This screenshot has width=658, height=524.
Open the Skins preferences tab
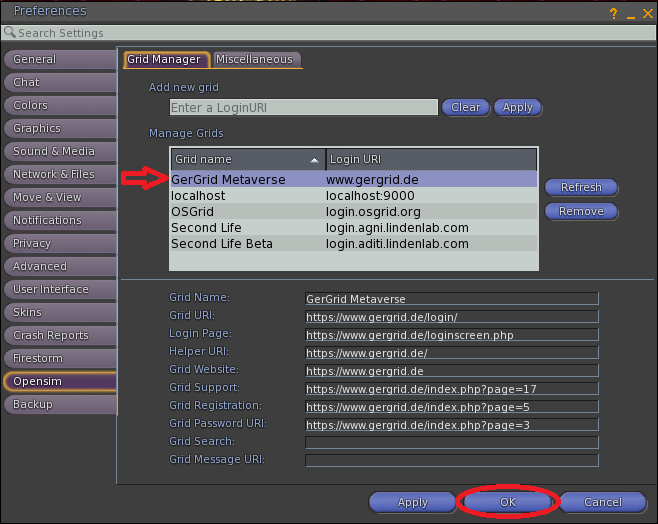click(x=60, y=313)
